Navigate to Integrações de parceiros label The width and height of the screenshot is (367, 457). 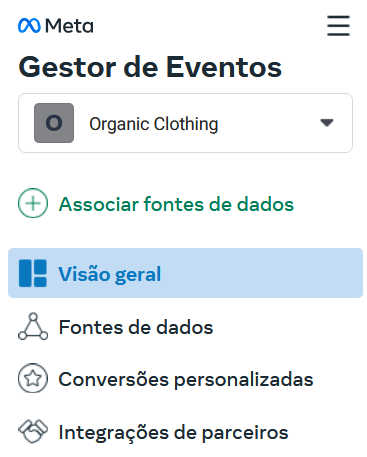(173, 433)
